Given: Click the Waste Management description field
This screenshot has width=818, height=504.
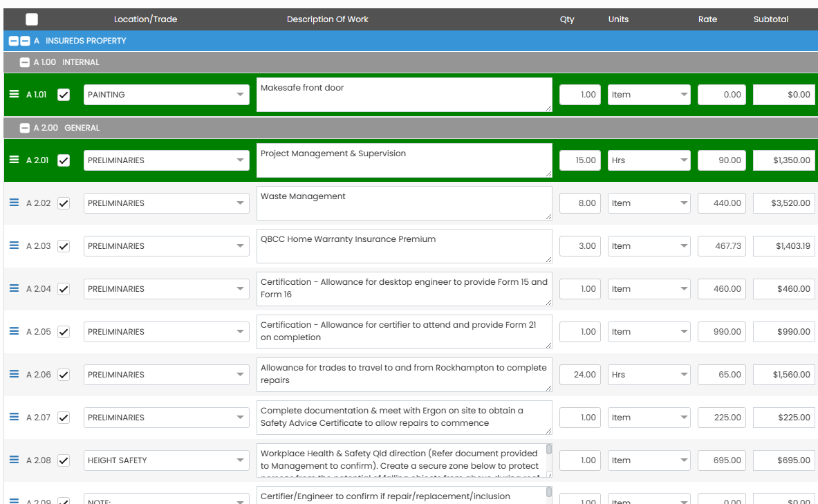Looking at the screenshot, I should pos(404,203).
